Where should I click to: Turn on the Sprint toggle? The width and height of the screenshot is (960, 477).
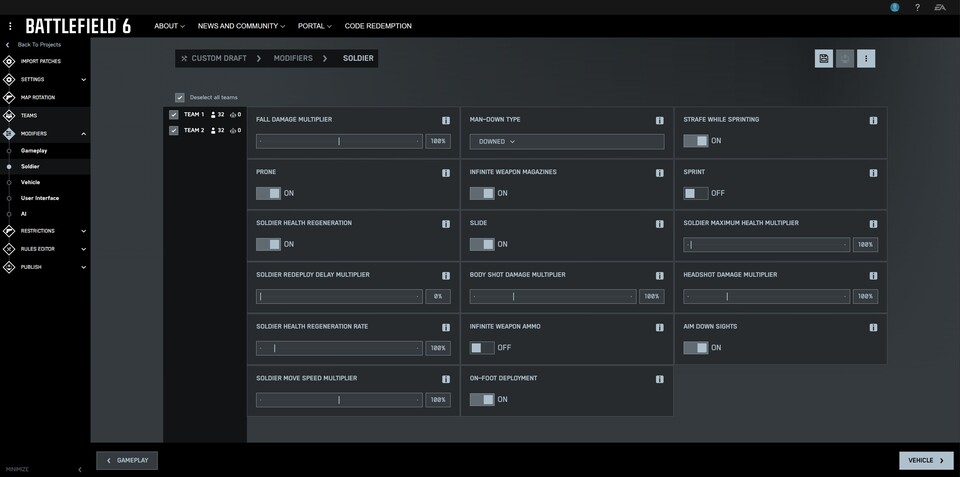click(695, 193)
